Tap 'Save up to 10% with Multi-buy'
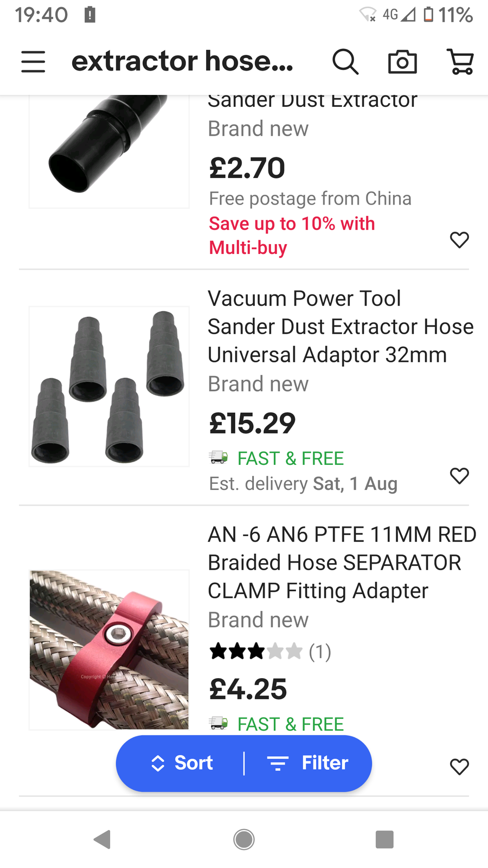This screenshot has width=488, height=868. 292,235
